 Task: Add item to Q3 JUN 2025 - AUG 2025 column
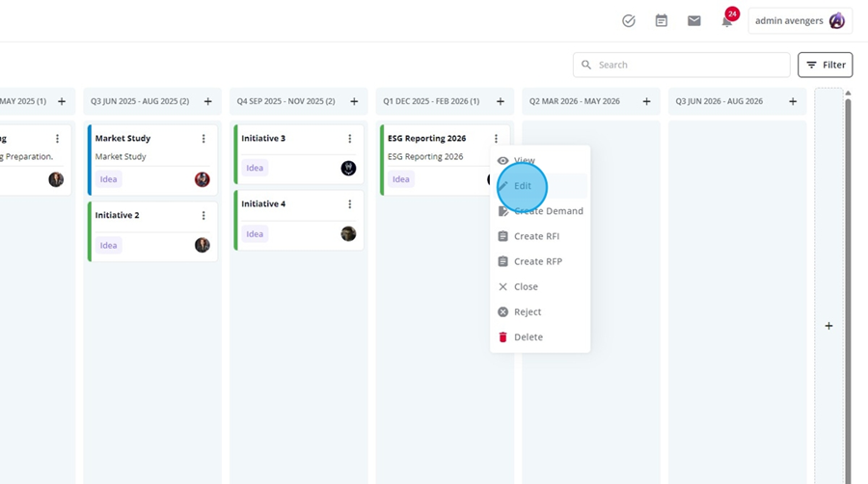(208, 101)
